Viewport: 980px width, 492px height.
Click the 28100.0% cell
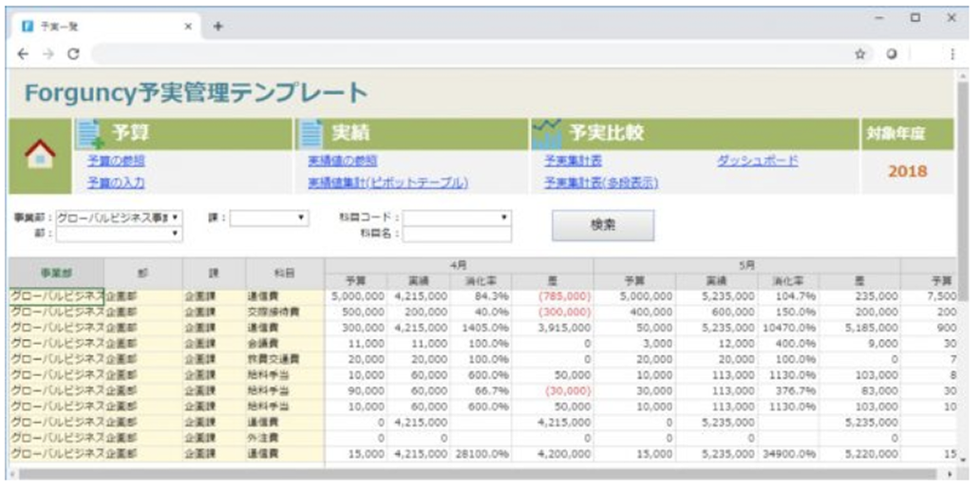tap(481, 454)
